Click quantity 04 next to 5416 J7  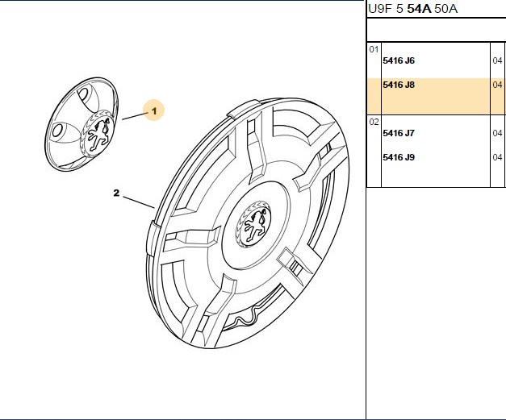point(497,133)
